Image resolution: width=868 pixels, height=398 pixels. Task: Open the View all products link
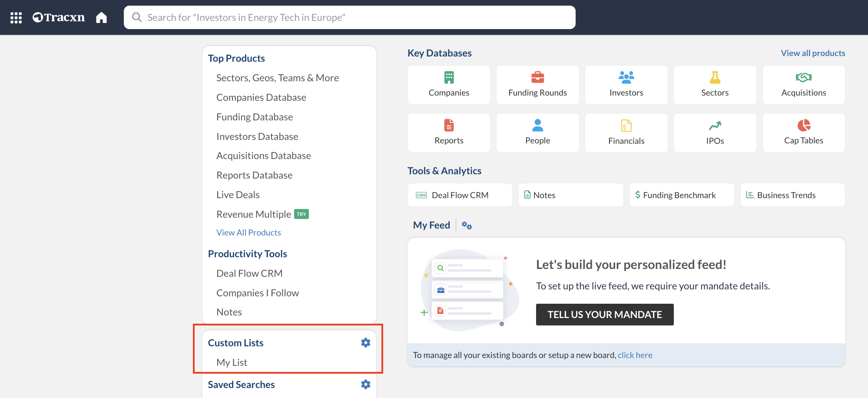click(x=812, y=53)
